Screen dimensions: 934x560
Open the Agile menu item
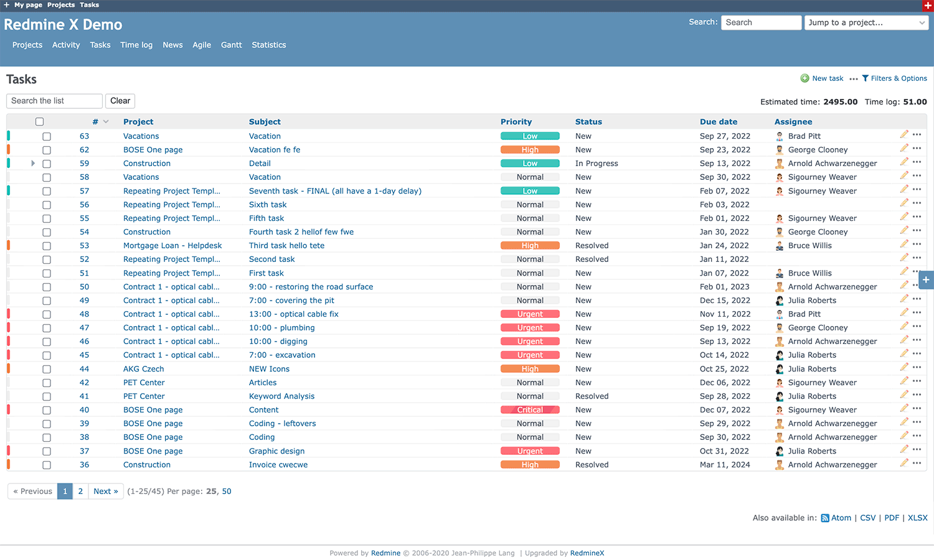pyautogui.click(x=202, y=45)
